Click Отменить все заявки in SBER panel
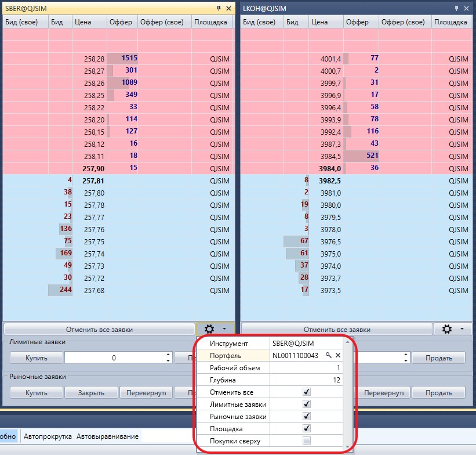The width and height of the screenshot is (476, 455). pos(99,330)
